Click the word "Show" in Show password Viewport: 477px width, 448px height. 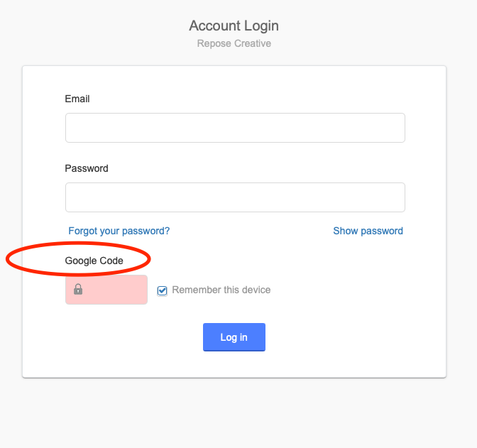346,231
